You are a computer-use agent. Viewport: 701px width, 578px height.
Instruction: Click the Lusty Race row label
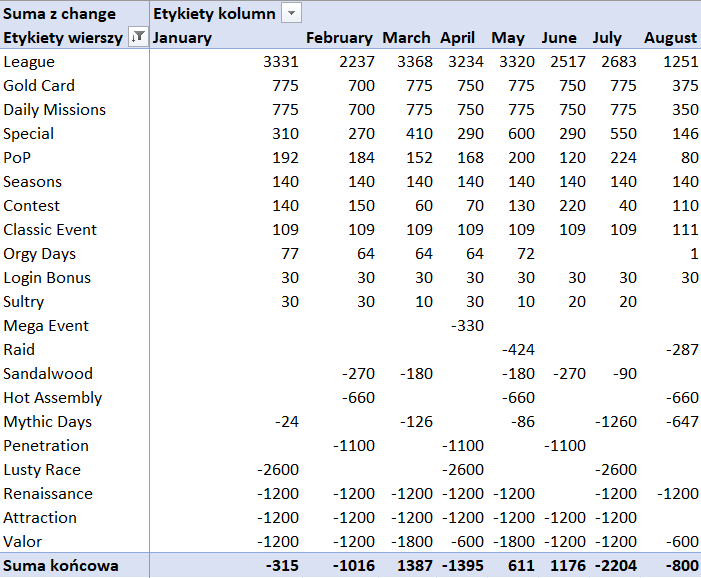[42, 470]
